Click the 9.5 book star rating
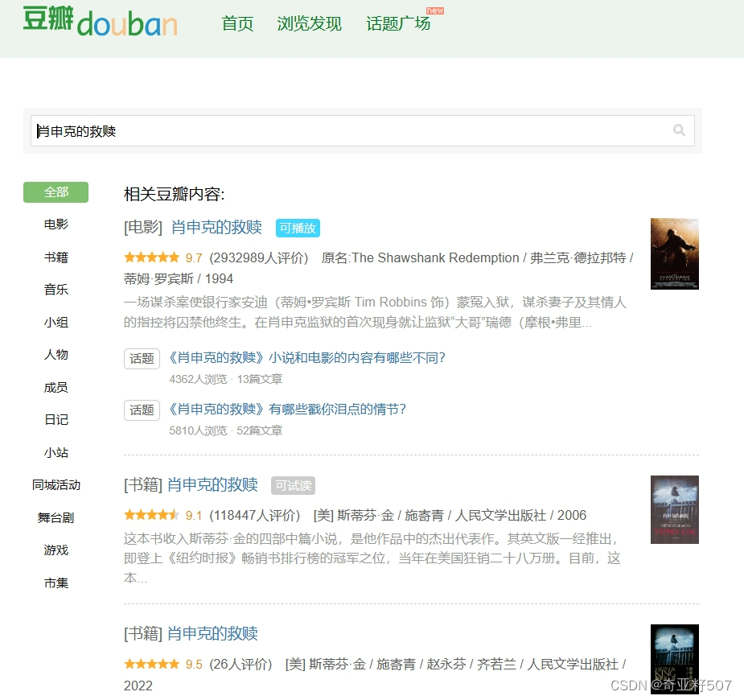The width and height of the screenshot is (744, 700). click(163, 664)
